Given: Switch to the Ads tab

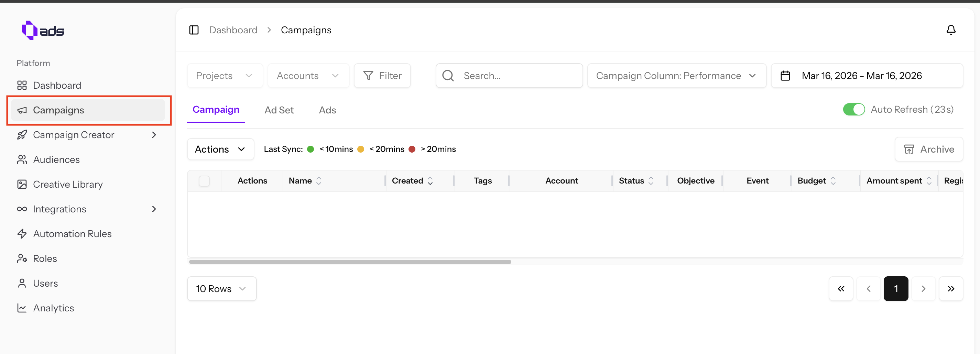Looking at the screenshot, I should pyautogui.click(x=327, y=110).
